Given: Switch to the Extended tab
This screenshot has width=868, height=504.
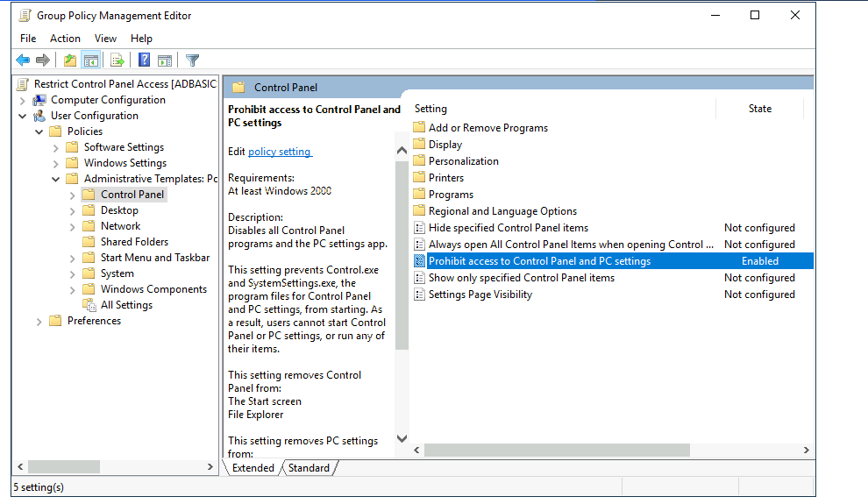Looking at the screenshot, I should click(253, 467).
